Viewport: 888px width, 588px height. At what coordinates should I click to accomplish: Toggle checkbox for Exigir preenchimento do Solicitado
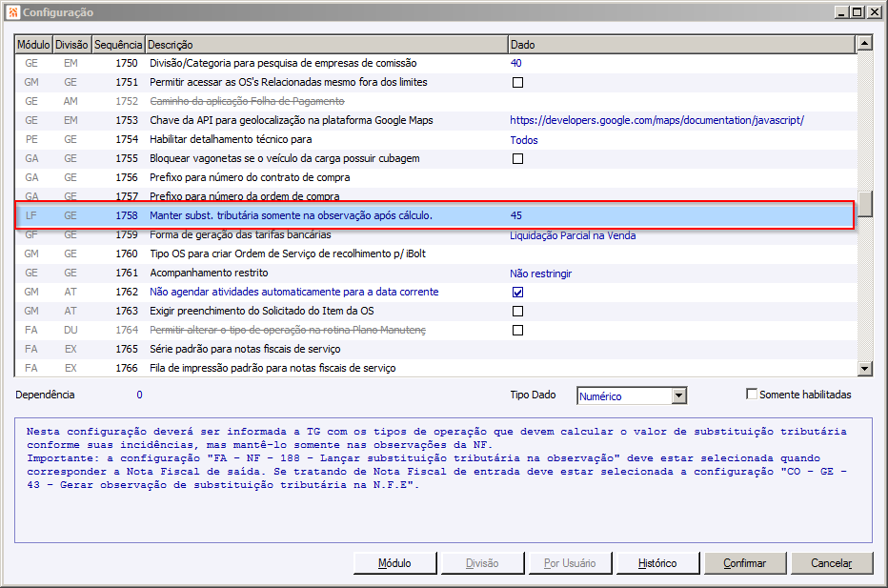[517, 311]
